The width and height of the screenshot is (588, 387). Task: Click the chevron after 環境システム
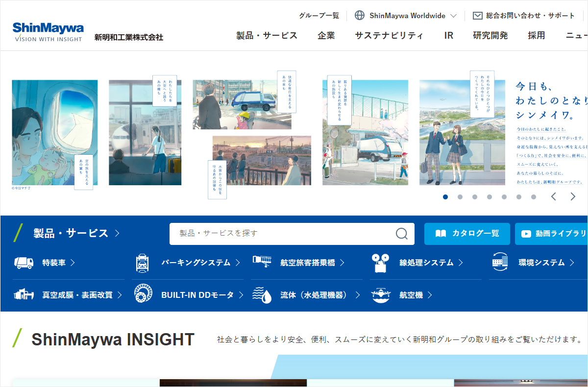(572, 263)
